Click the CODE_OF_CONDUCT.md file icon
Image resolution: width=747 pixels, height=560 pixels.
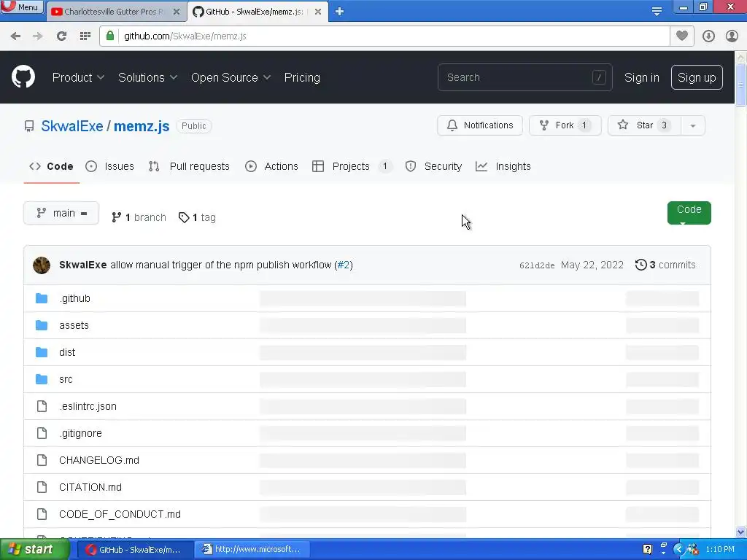(x=42, y=514)
